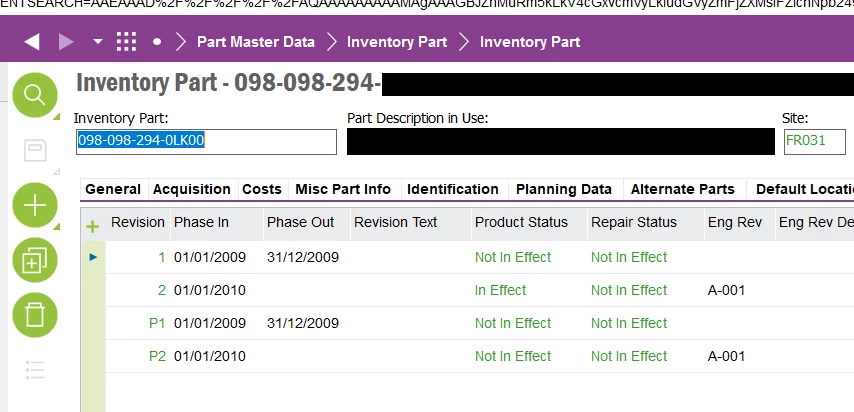Click the green search magnifier button
This screenshot has width=854, height=412.
coord(35,95)
